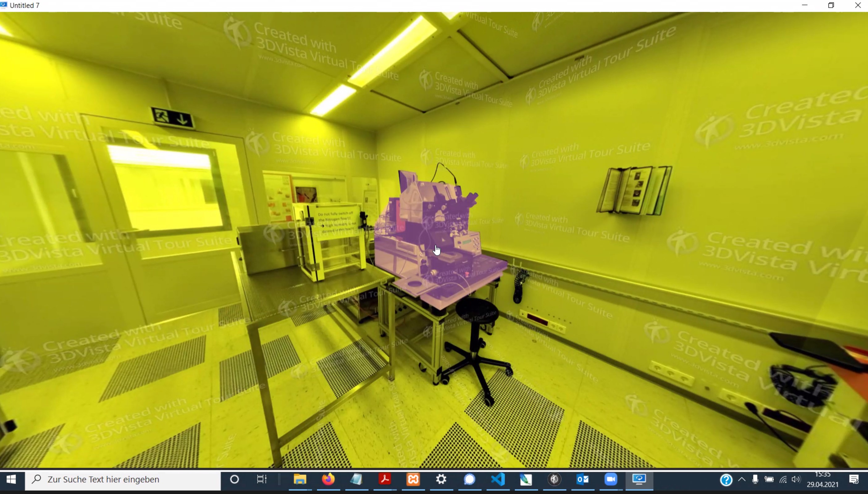Launch Firefox from taskbar
This screenshot has width=868, height=494.
pyautogui.click(x=328, y=479)
